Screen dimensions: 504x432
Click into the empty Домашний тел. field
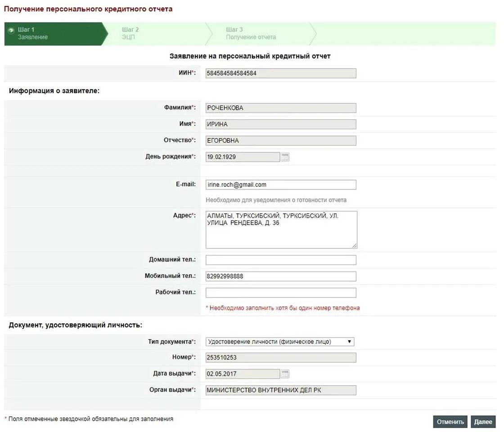pos(281,260)
